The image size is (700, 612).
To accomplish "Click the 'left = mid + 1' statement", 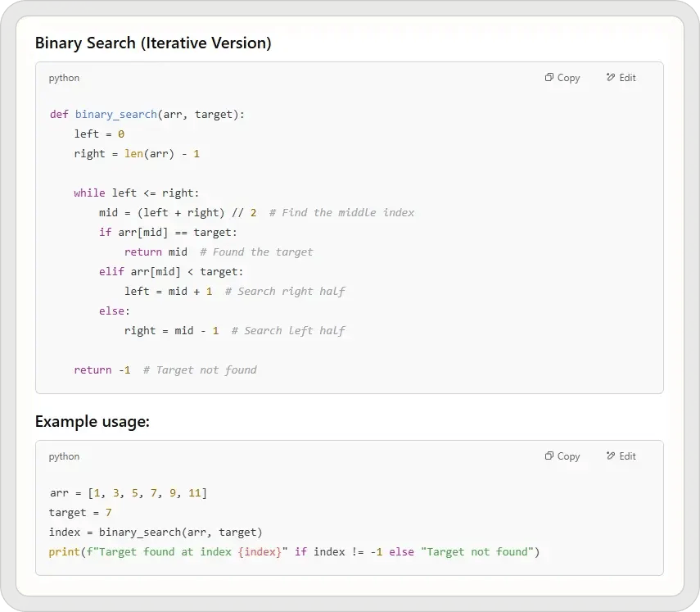I will [x=169, y=292].
